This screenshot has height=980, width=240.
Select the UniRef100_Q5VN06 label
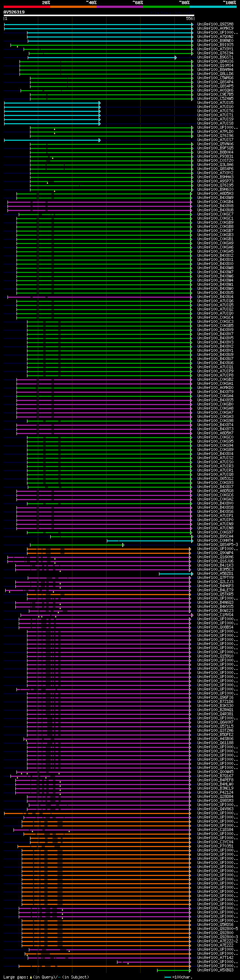click(x=215, y=144)
